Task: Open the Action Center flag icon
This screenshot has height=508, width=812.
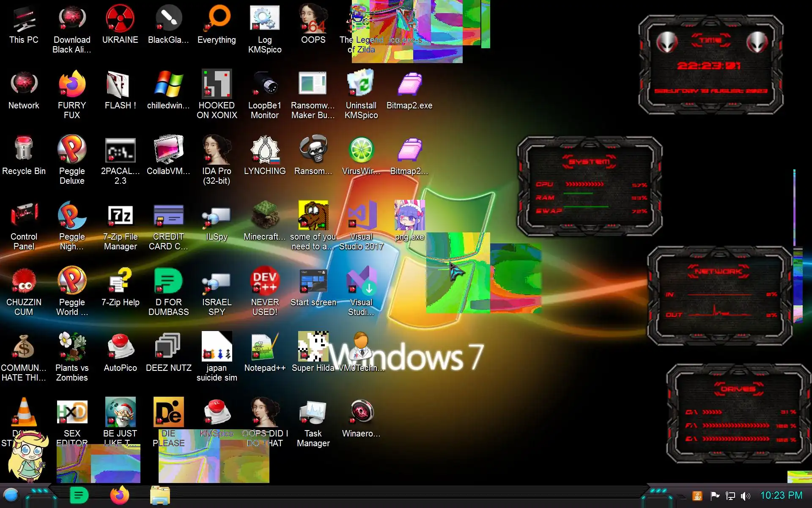Action: (x=715, y=496)
